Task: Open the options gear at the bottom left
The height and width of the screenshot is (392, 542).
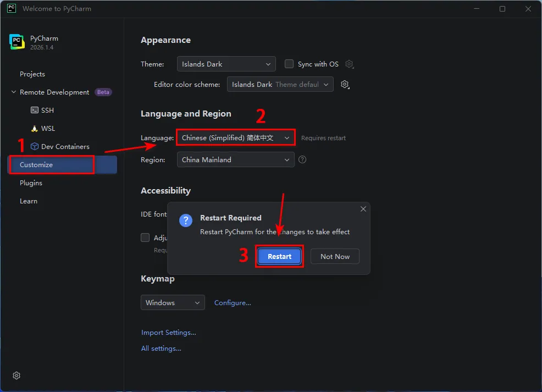Action: click(16, 376)
